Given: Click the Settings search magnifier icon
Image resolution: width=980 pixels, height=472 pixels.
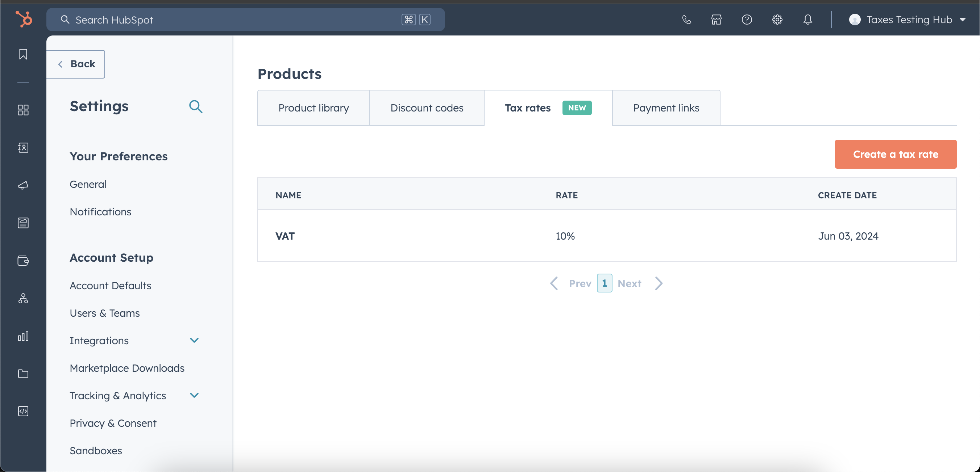Looking at the screenshot, I should click(196, 106).
